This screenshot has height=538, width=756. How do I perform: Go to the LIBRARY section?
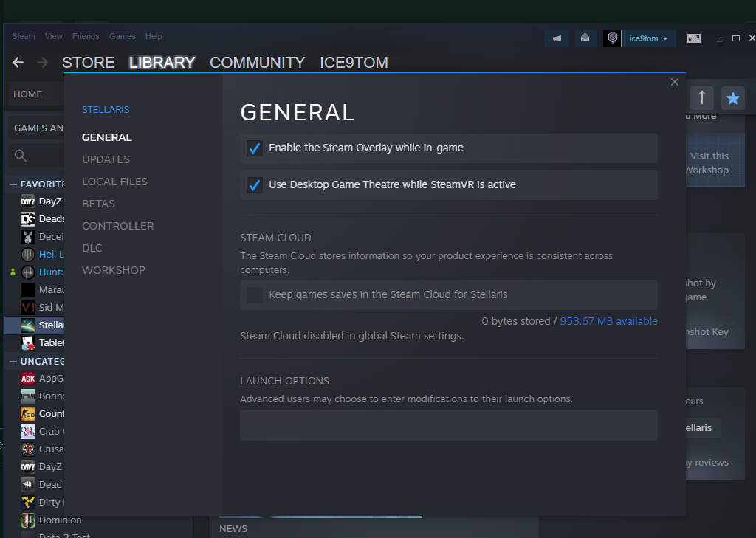(x=162, y=62)
